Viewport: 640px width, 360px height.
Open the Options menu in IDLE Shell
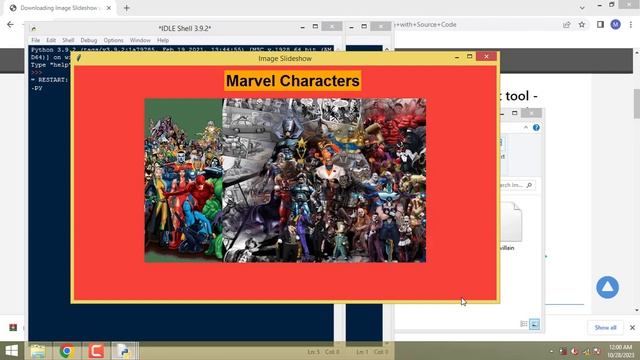(113, 40)
